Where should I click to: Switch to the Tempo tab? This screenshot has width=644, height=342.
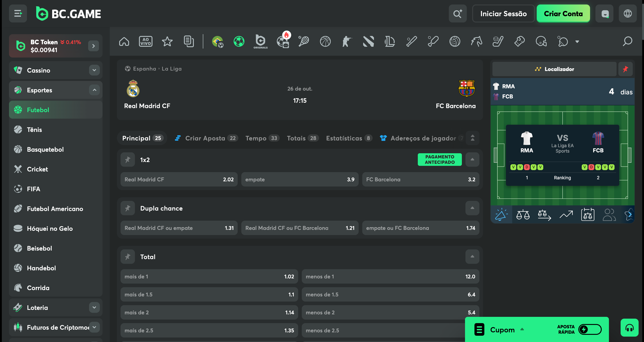coord(262,138)
